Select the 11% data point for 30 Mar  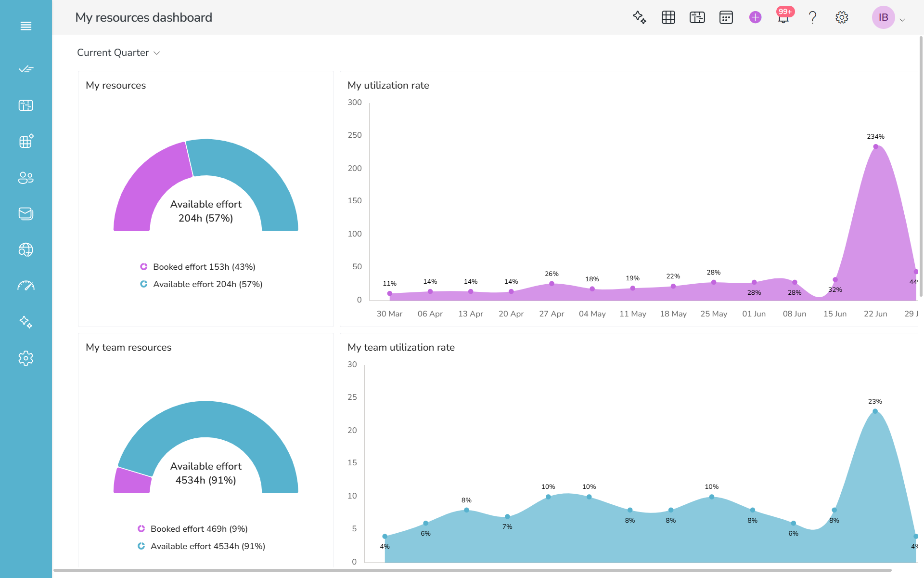pyautogui.click(x=390, y=293)
